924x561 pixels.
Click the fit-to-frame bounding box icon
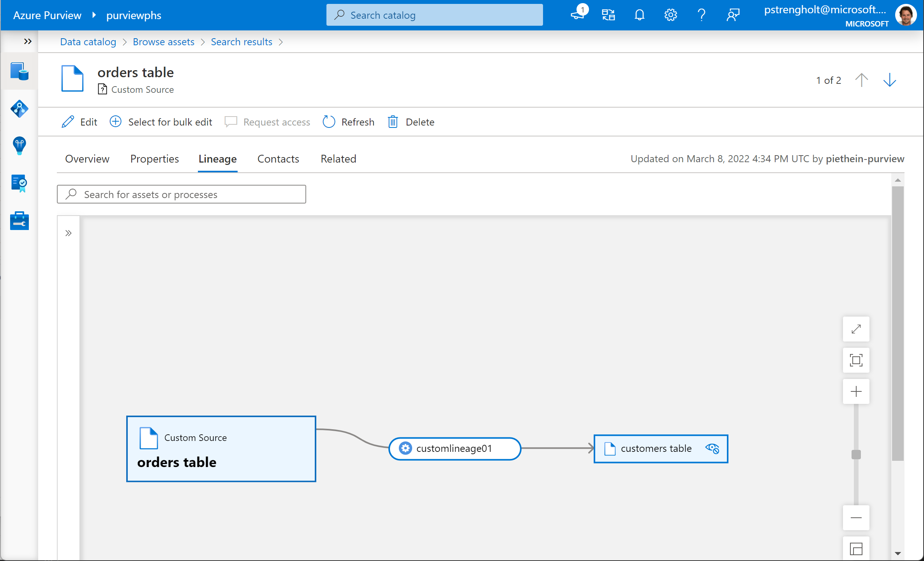856,360
